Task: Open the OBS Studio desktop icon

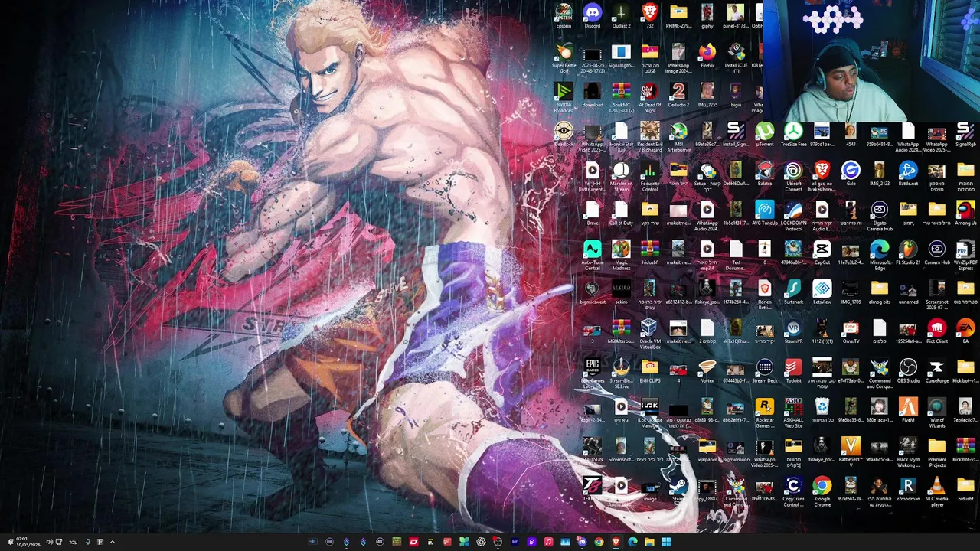Action: pos(908,371)
